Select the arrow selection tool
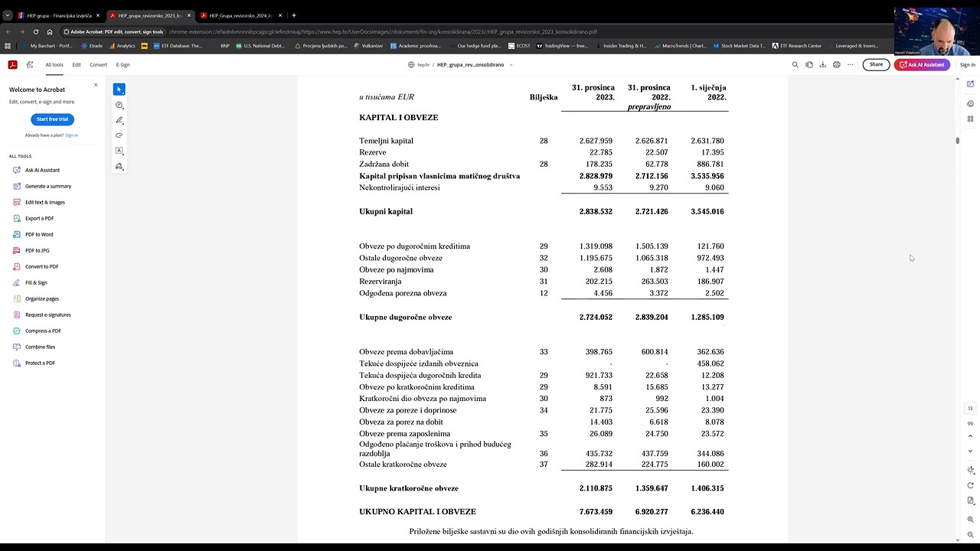This screenshot has width=980, height=551. pyautogui.click(x=119, y=90)
